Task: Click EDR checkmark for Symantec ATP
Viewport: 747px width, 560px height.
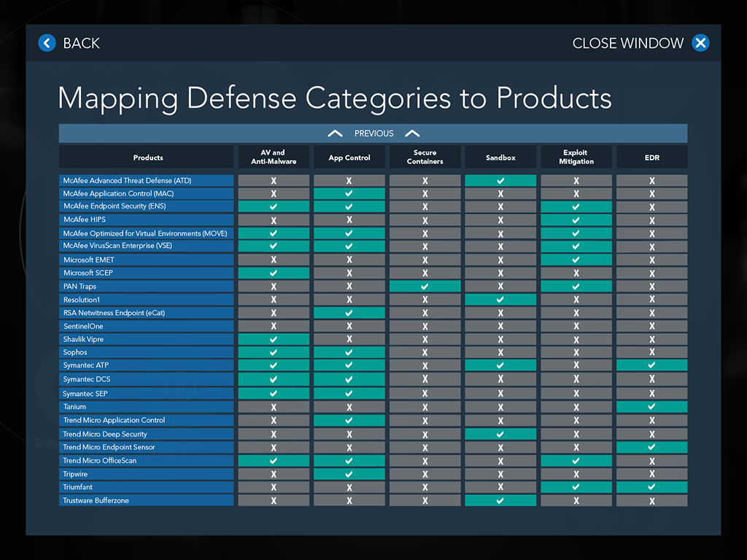Action: 651,365
